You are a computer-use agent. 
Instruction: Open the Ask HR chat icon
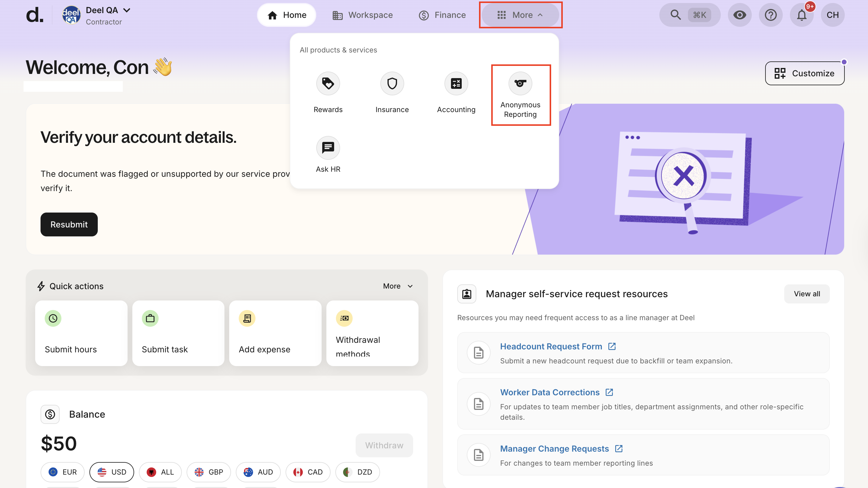tap(328, 148)
